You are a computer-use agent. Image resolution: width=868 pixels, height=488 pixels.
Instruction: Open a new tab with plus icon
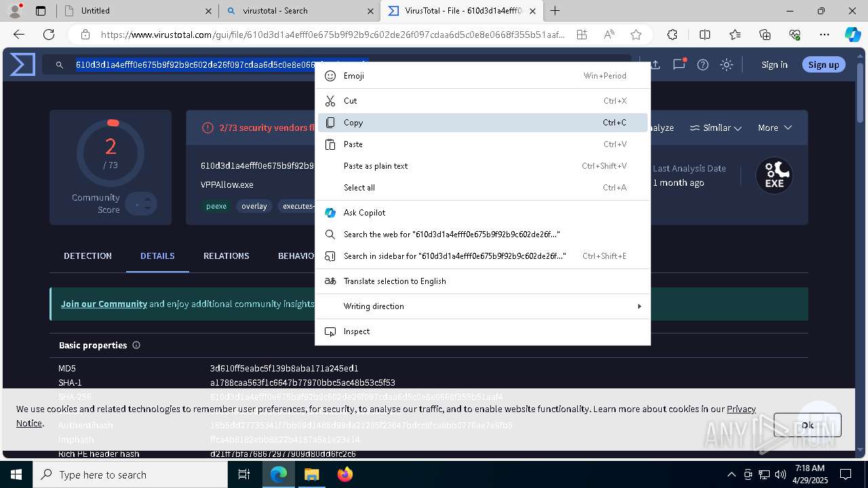555,10
